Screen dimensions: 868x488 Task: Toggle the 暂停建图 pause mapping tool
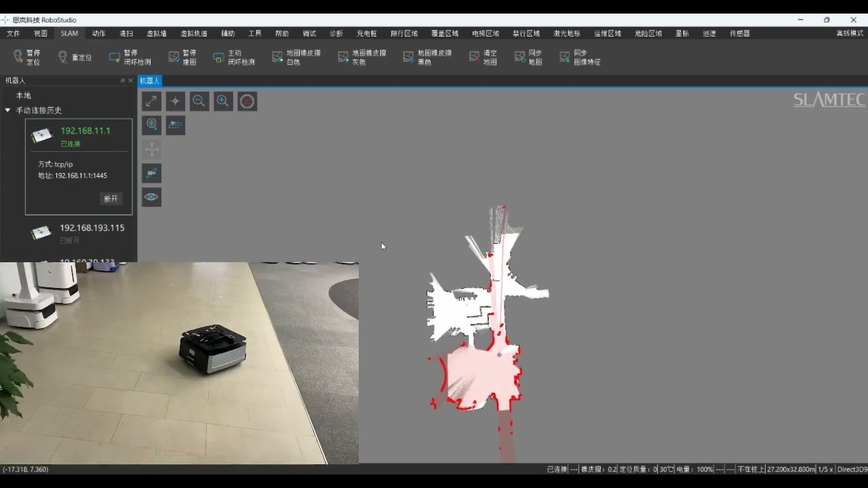(x=182, y=57)
